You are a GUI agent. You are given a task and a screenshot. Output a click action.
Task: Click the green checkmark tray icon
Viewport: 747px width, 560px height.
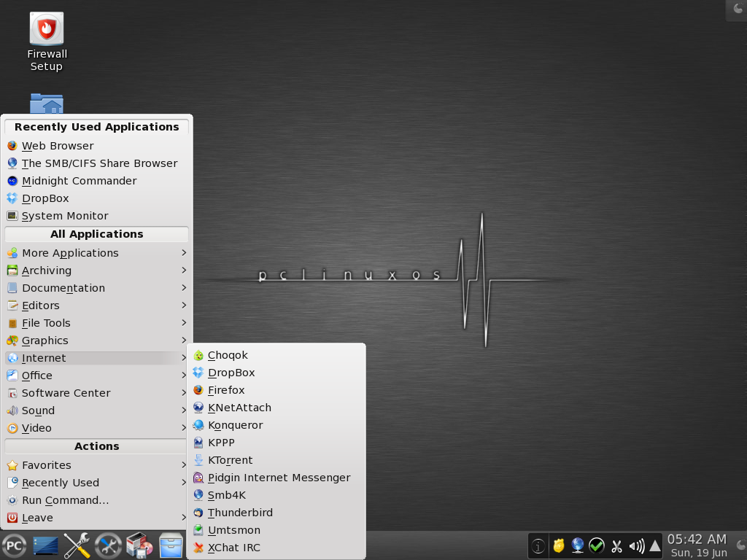(597, 545)
